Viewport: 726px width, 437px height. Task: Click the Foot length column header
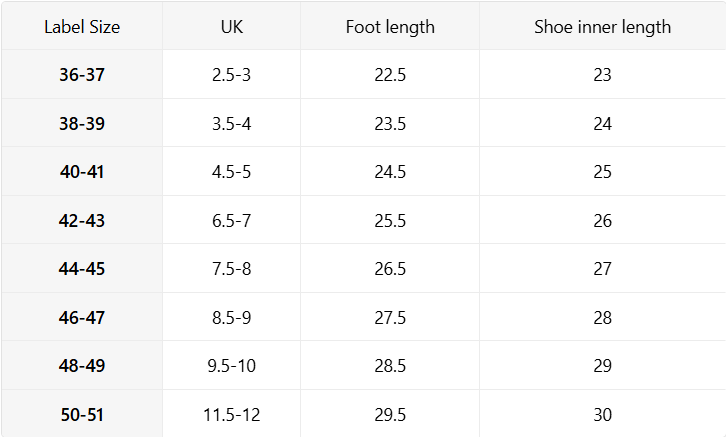pyautogui.click(x=390, y=27)
